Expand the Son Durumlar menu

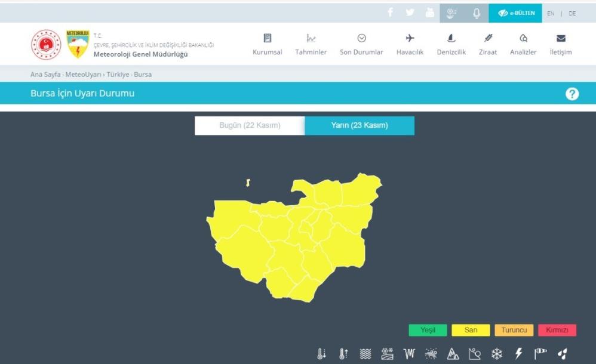click(361, 45)
